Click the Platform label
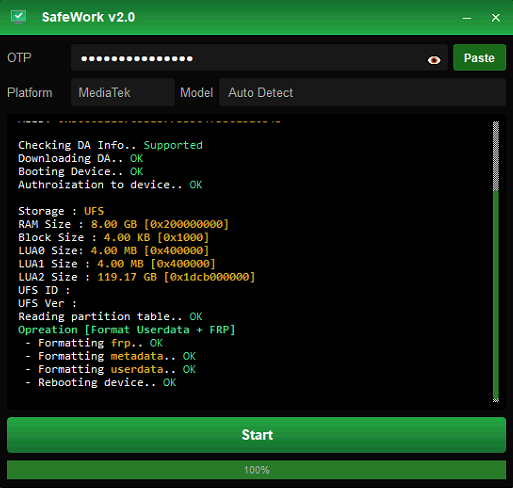This screenshot has width=513, height=488. tap(30, 92)
